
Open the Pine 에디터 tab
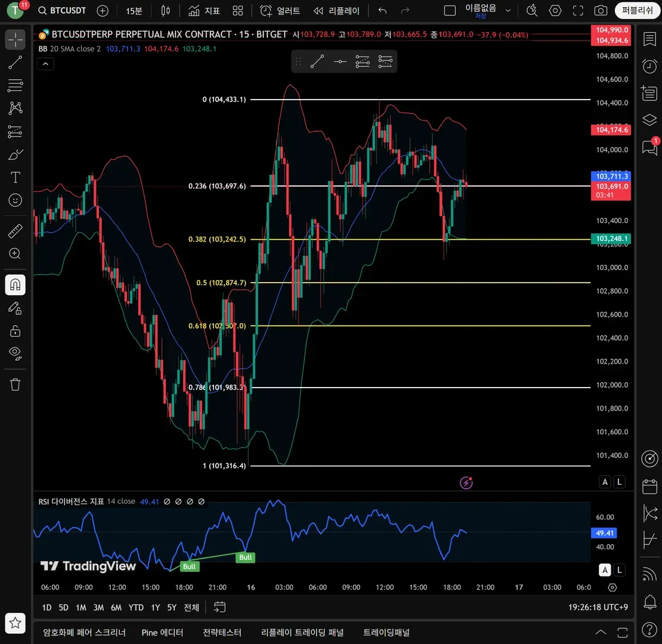pos(162,632)
